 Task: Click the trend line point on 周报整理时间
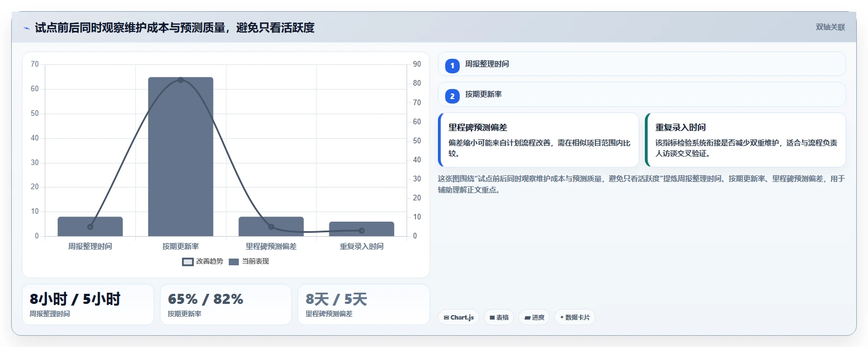tap(90, 227)
